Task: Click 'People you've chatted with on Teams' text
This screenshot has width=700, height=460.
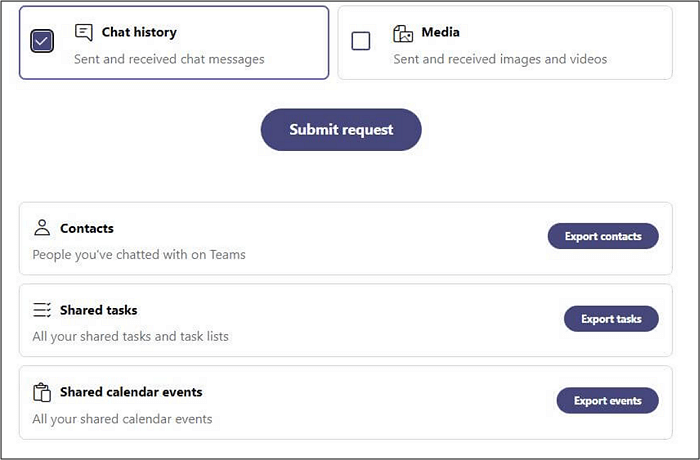Action: tap(139, 255)
